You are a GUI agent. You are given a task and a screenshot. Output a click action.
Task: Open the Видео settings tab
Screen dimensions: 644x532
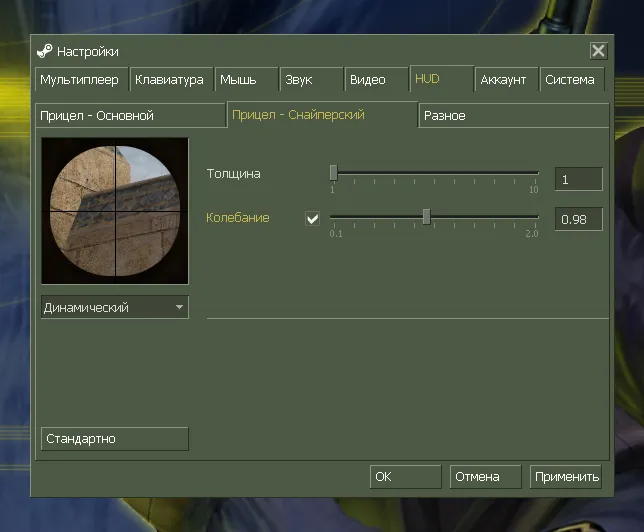[377, 79]
